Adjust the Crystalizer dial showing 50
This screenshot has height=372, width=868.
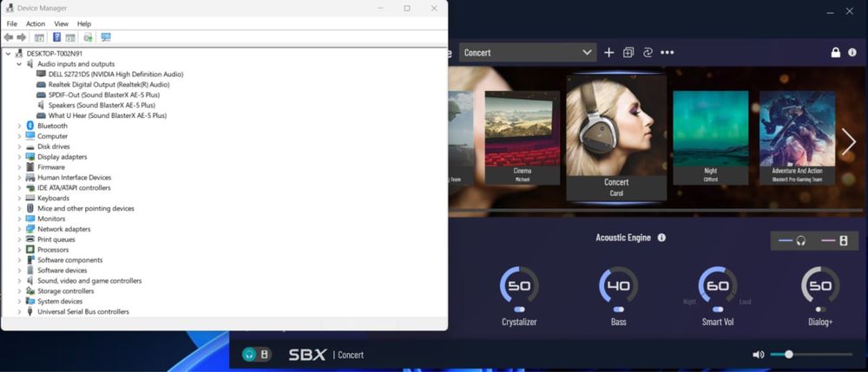point(519,285)
